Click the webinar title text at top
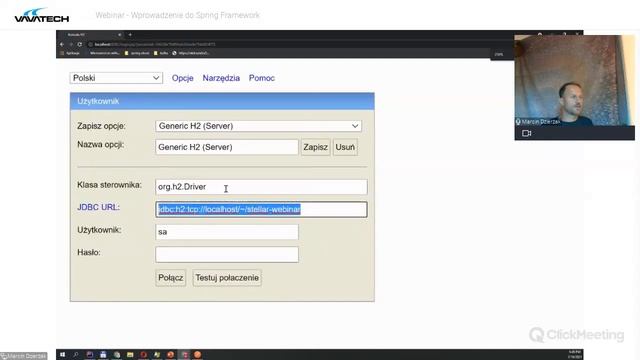The image size is (640, 360). (178, 15)
